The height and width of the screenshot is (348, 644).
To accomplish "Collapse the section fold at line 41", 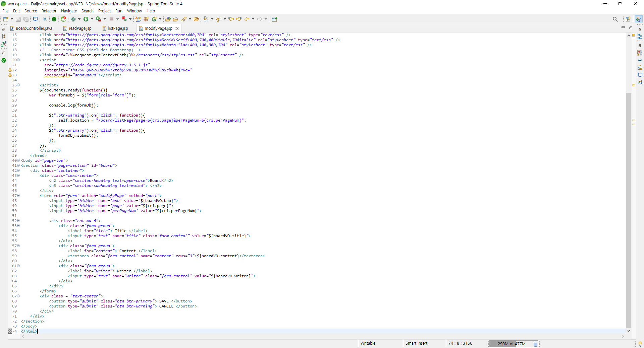I will pos(18,165).
